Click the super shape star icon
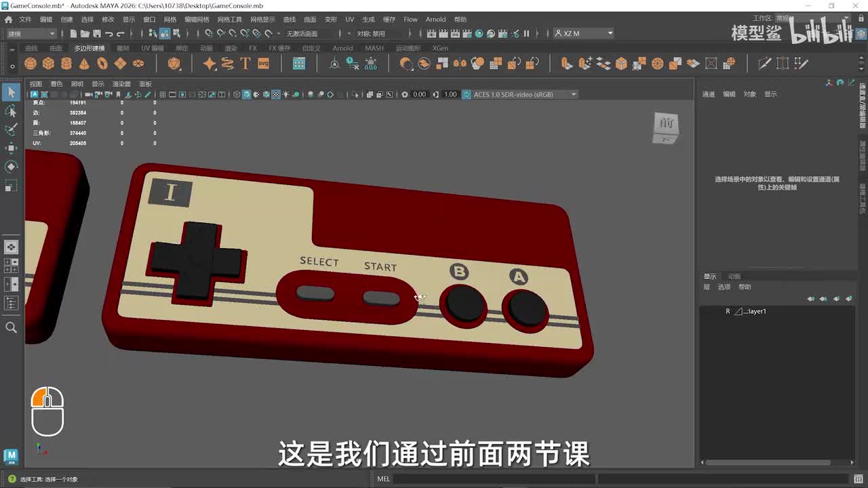868x488 pixels. pos(210,64)
